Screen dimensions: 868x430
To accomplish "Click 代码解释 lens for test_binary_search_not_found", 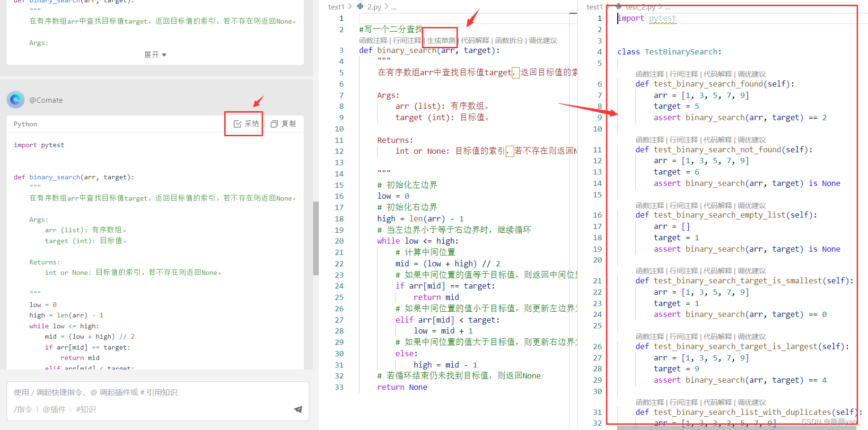I will click(x=718, y=140).
